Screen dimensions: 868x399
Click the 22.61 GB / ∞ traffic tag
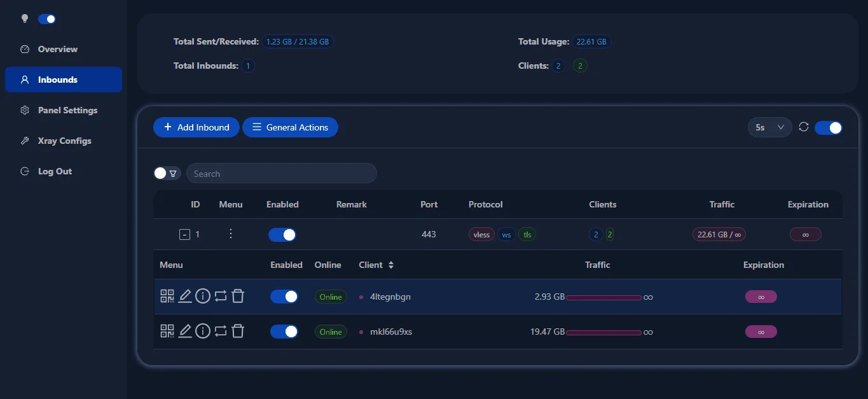(719, 234)
